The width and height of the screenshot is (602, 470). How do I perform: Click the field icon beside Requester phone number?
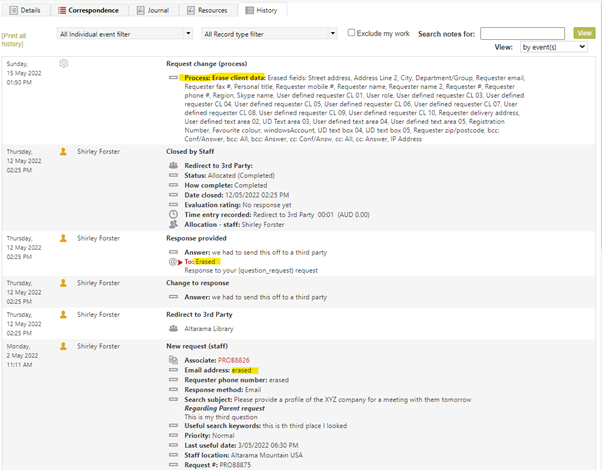pos(174,380)
